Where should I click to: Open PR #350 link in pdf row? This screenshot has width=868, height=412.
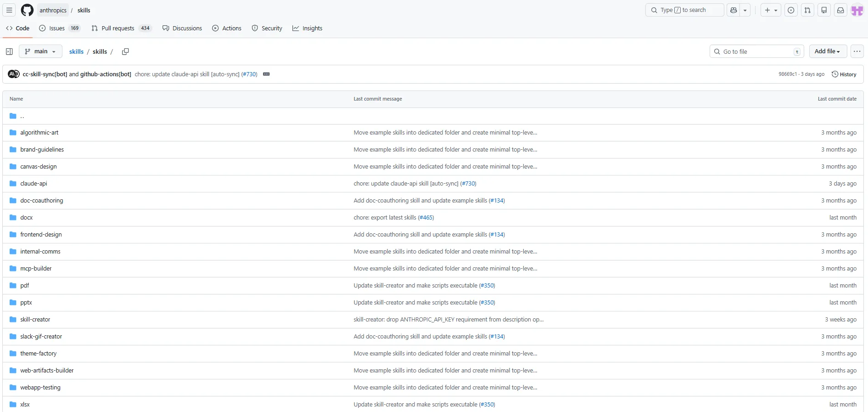coord(487,285)
